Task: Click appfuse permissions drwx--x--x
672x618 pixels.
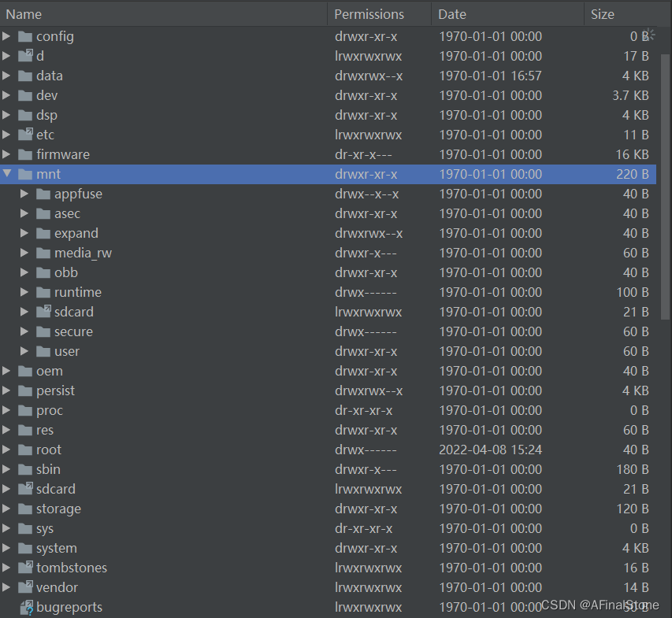Action: (x=367, y=194)
